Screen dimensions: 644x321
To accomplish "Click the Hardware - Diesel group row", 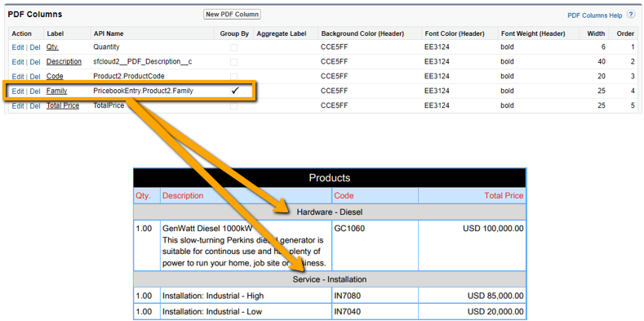I will [x=330, y=212].
